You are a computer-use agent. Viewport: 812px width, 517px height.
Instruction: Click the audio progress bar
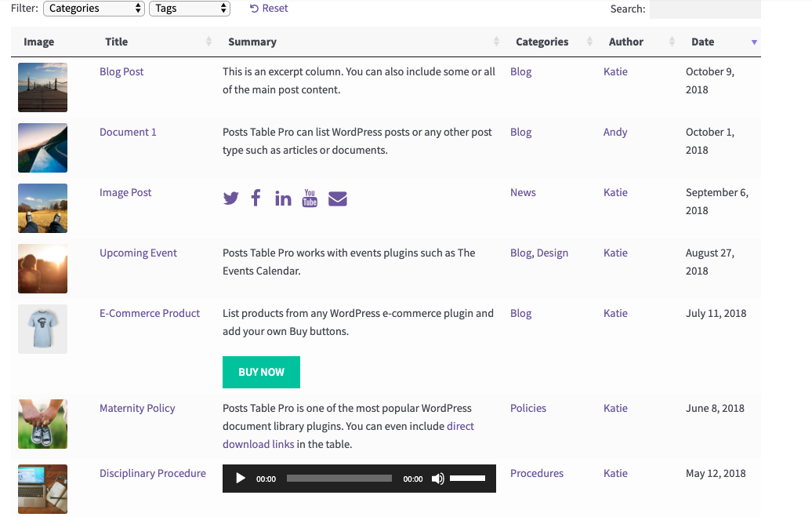click(x=339, y=478)
